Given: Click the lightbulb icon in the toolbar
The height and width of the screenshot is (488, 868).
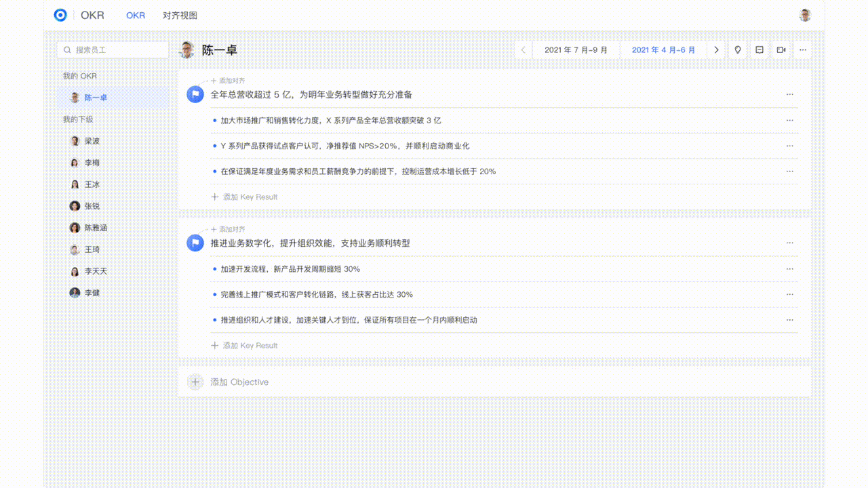Looking at the screenshot, I should pyautogui.click(x=737, y=50).
